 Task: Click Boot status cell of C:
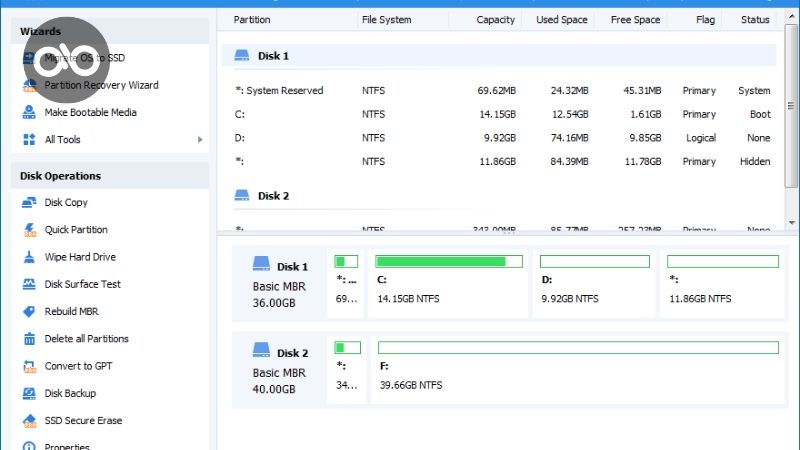pos(760,114)
